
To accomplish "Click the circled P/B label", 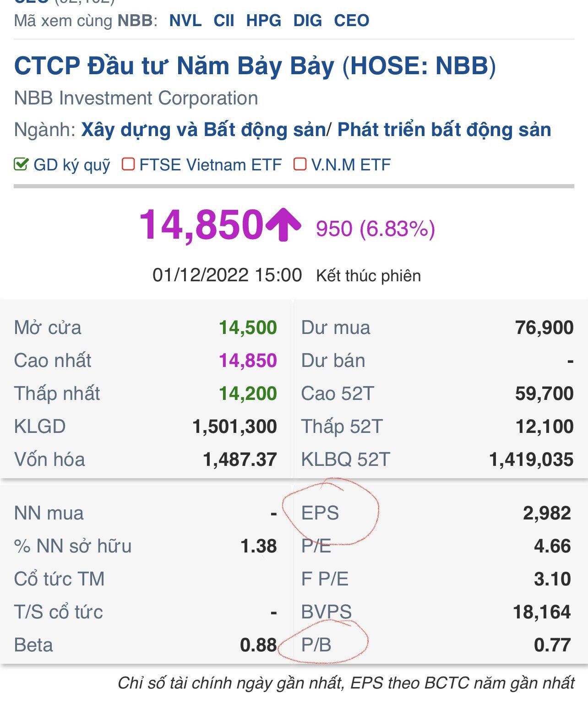I will (x=316, y=645).
